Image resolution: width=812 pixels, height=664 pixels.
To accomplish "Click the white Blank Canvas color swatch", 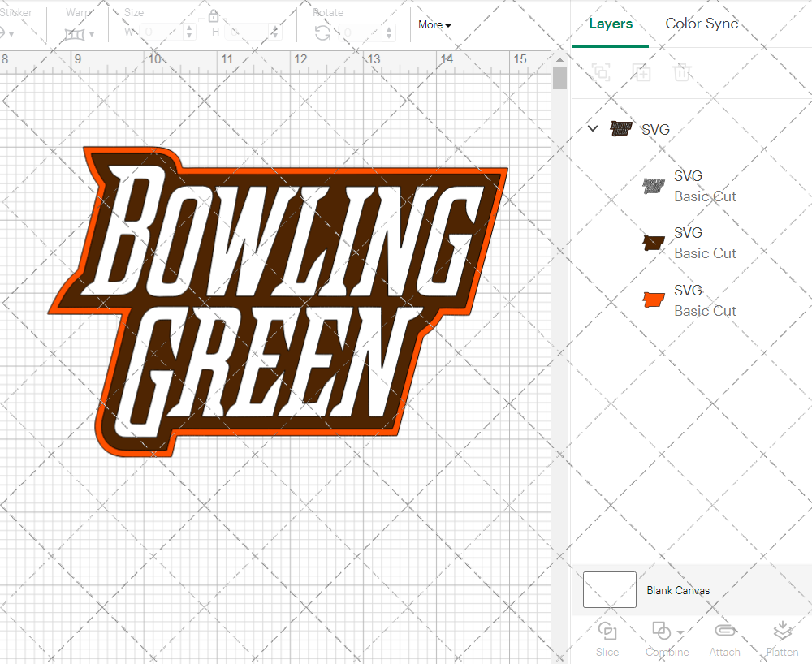I will click(x=609, y=590).
